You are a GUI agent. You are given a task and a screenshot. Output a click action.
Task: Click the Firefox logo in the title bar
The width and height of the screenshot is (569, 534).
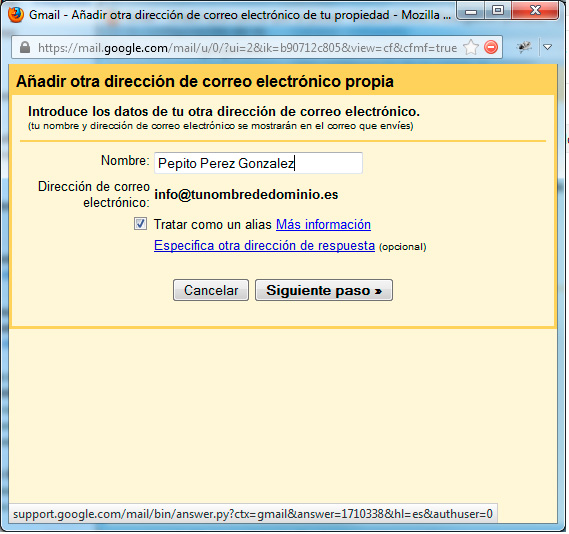[16, 15]
